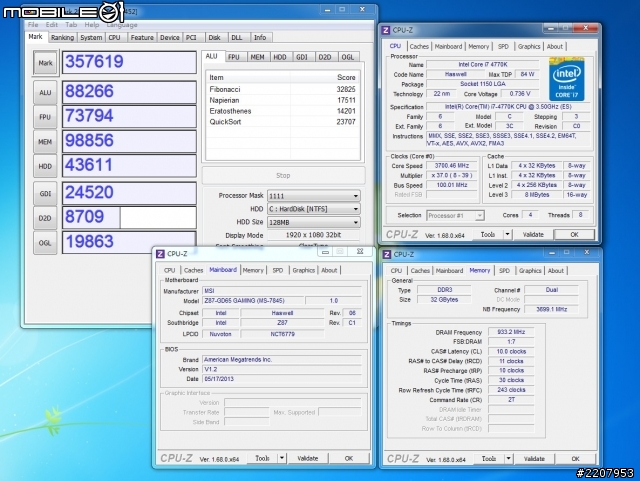Click the Z87-GD65 GAMING model field
The width and height of the screenshot is (640, 481).
(x=253, y=301)
